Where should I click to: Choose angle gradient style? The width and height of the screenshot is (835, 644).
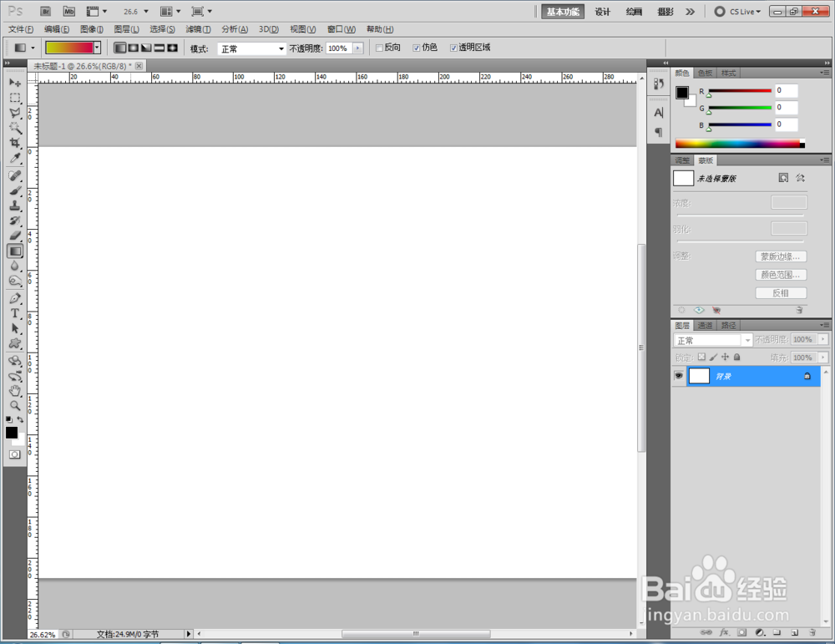[x=146, y=48]
